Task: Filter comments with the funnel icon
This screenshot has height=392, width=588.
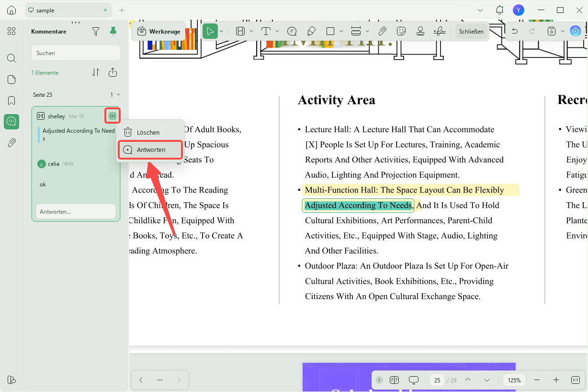Action: tap(96, 32)
